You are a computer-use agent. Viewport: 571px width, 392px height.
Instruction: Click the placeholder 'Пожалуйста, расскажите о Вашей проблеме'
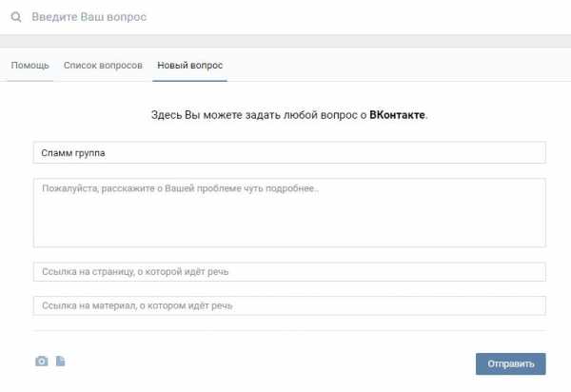coord(180,188)
